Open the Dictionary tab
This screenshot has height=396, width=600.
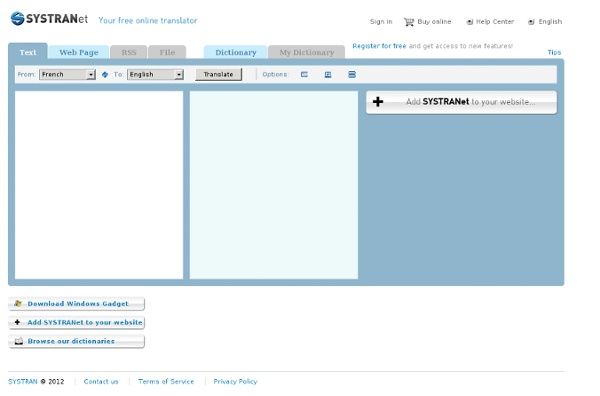(x=236, y=52)
